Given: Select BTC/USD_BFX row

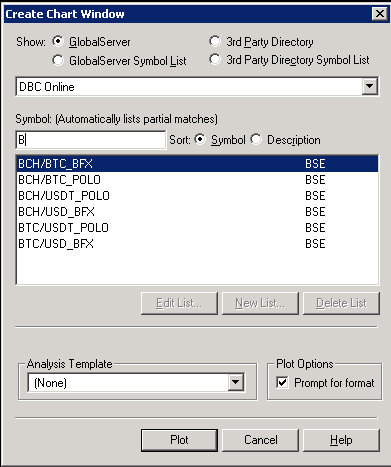Looking at the screenshot, I should click(197, 244).
